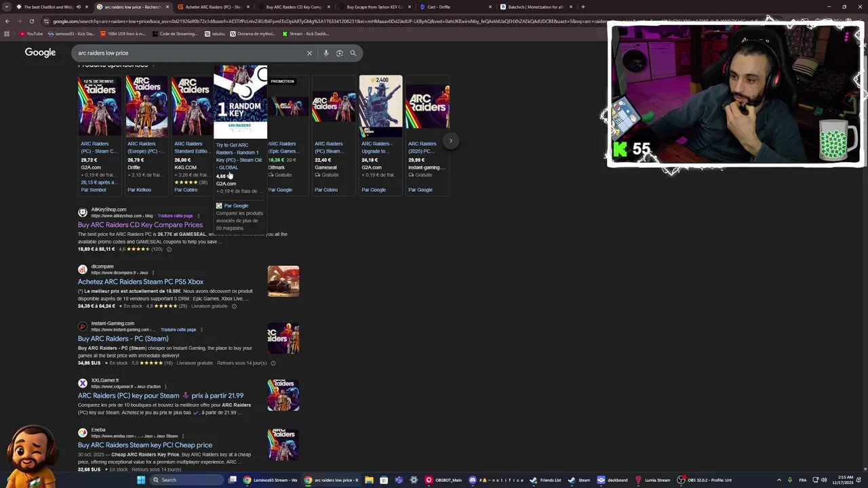868x488 pixels.
Task: Switch to Buy ARC Raiders CD Key tab
Action: (293, 7)
